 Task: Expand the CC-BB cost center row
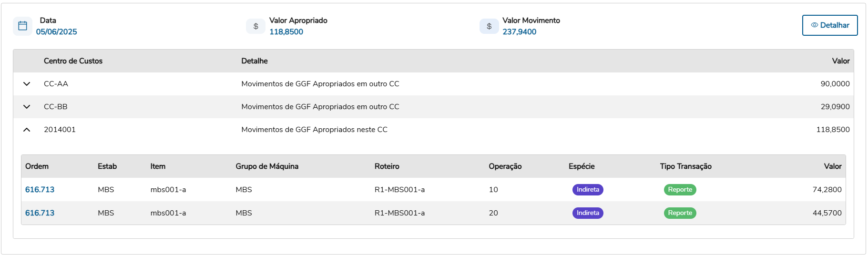point(27,107)
